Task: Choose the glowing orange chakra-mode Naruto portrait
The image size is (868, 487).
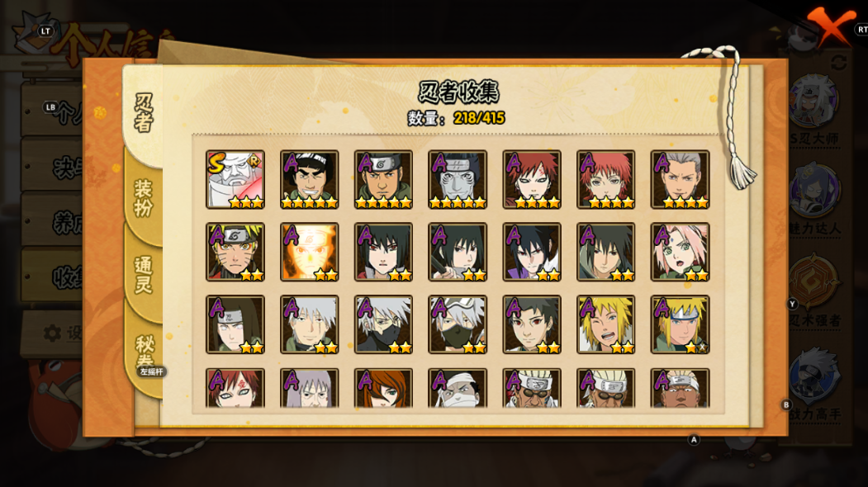Action: (x=310, y=252)
